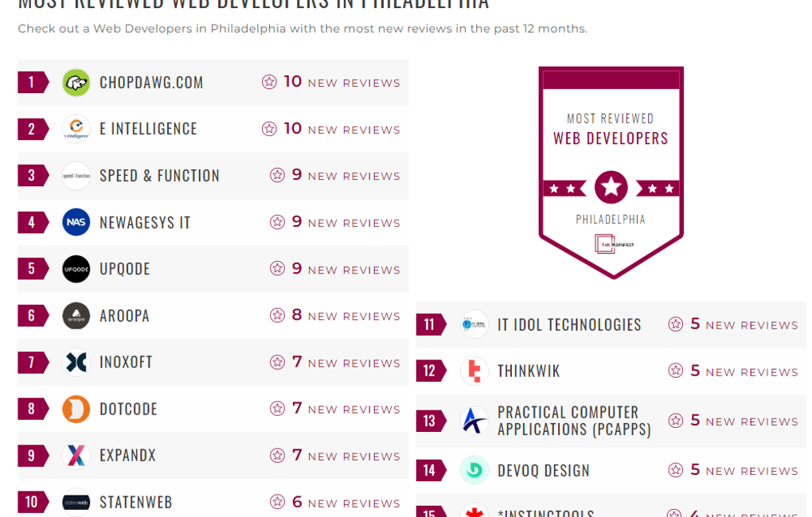Click the Chopdawg.com logo icon

click(76, 82)
